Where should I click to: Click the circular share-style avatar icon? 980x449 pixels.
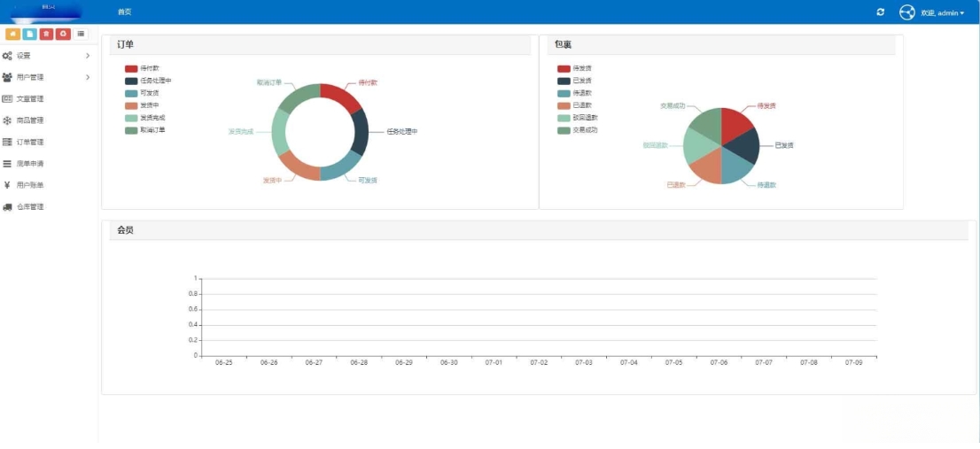[906, 12]
